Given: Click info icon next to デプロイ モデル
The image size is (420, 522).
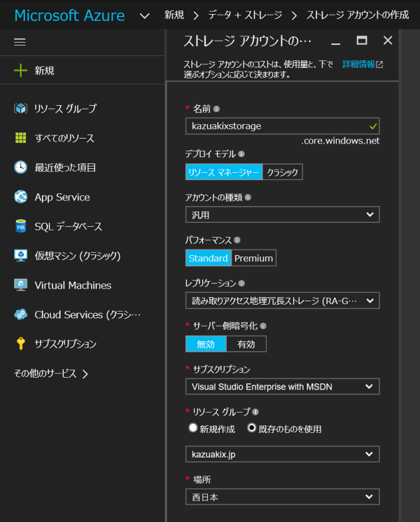Looking at the screenshot, I should [241, 154].
